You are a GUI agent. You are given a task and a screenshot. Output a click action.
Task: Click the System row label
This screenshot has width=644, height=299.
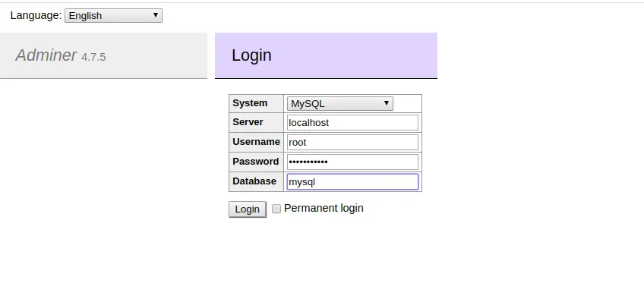250,103
